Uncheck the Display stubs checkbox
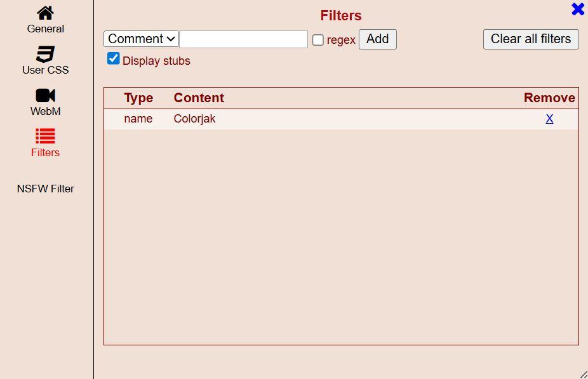Screen dimensions: 588x379 [x=114, y=59]
